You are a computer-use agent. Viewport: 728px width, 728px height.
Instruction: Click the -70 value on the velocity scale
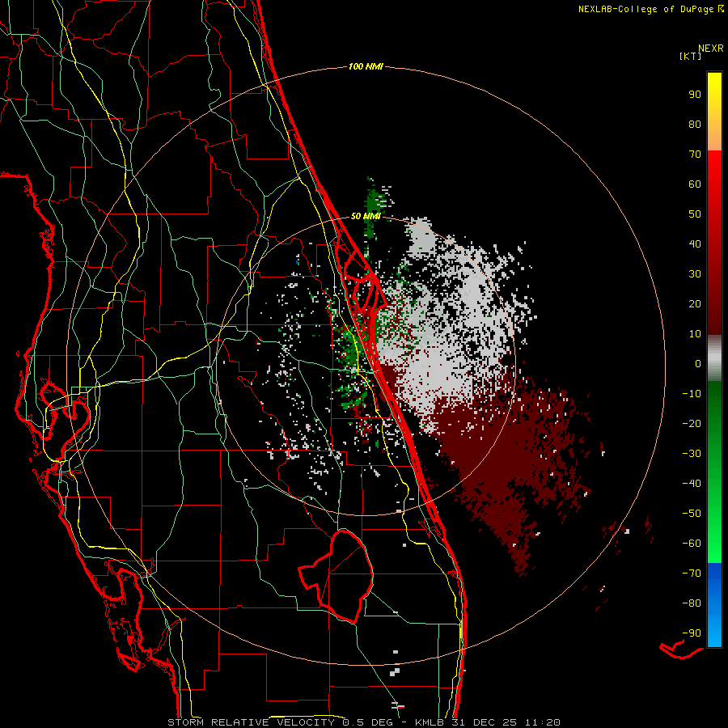point(692,574)
